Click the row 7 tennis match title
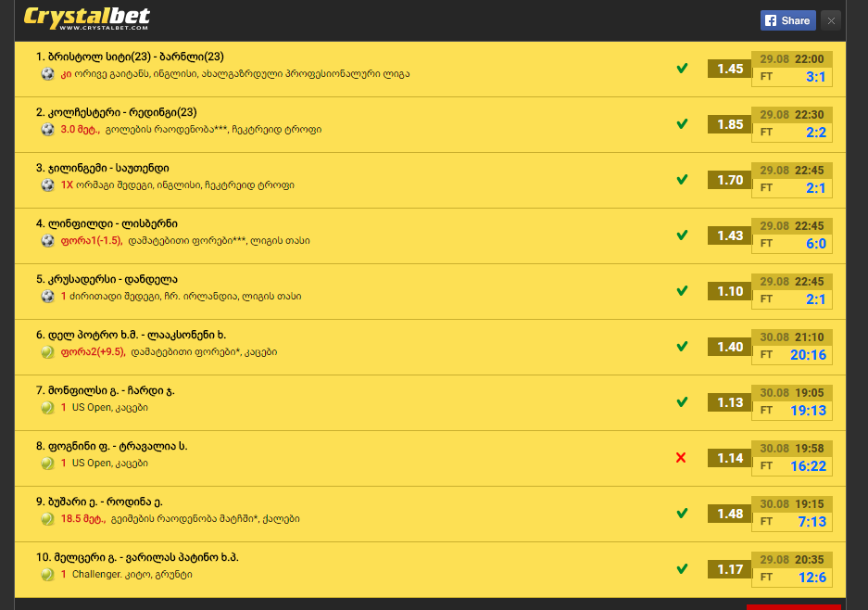 pos(106,390)
